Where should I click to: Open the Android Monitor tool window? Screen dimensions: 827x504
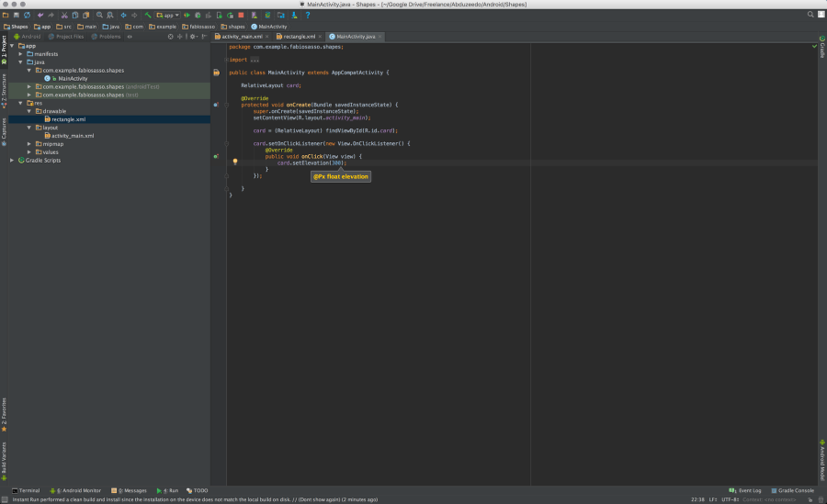[75, 490]
